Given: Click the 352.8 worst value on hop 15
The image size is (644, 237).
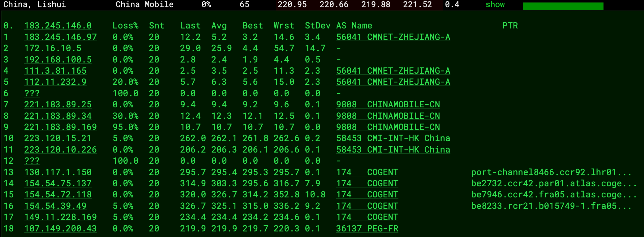Looking at the screenshot, I should coord(286,195).
